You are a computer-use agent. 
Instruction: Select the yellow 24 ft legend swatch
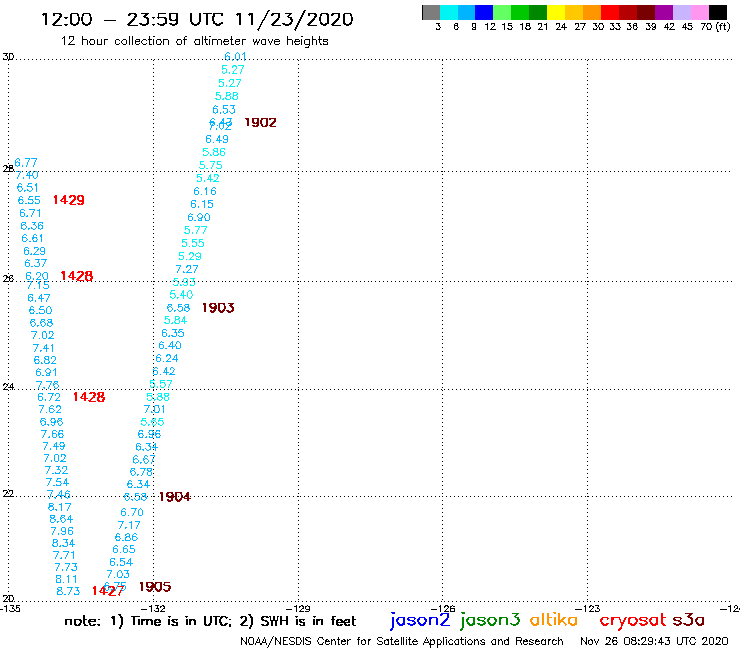click(556, 12)
